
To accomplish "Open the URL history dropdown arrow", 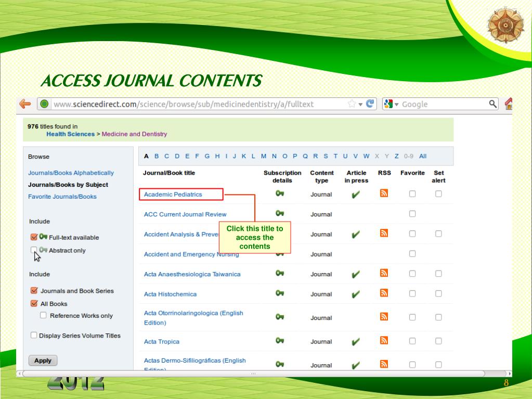I will point(360,104).
